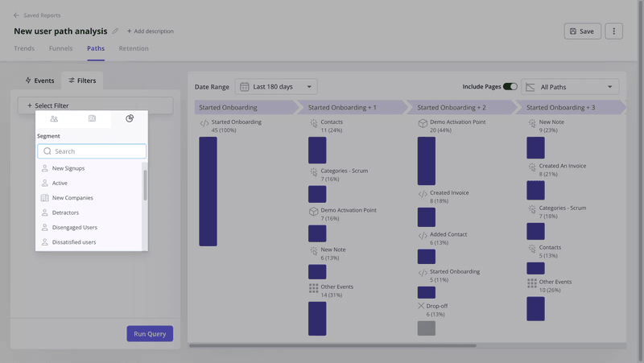Screen dimensions: 644x363
Task: Open the Select Filter dropdown
Action: pos(95,105)
